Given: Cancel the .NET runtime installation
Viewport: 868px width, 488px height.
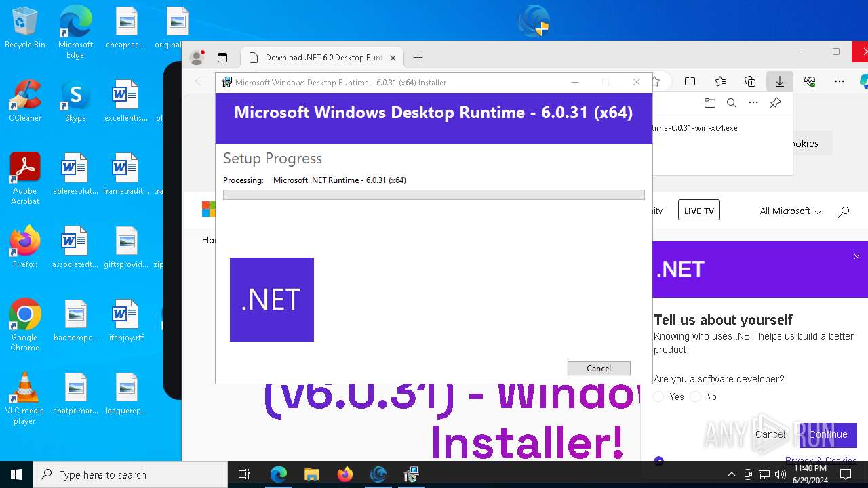Looking at the screenshot, I should (x=599, y=368).
